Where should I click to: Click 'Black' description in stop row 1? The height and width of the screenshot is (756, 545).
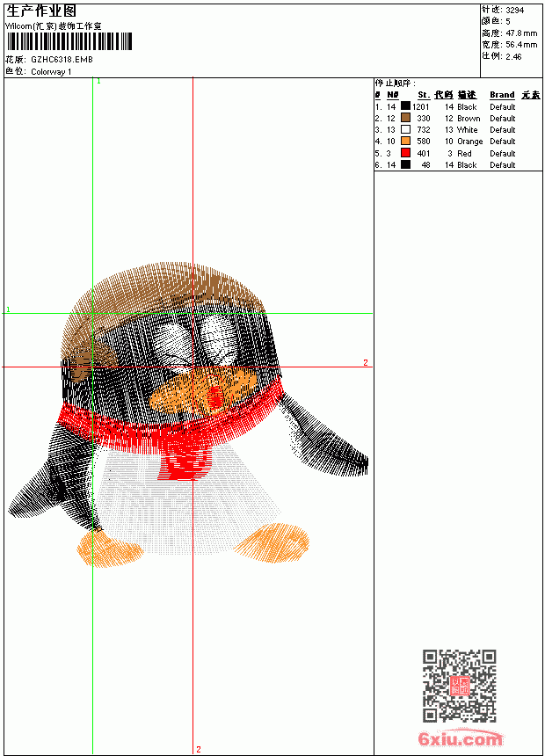467,107
